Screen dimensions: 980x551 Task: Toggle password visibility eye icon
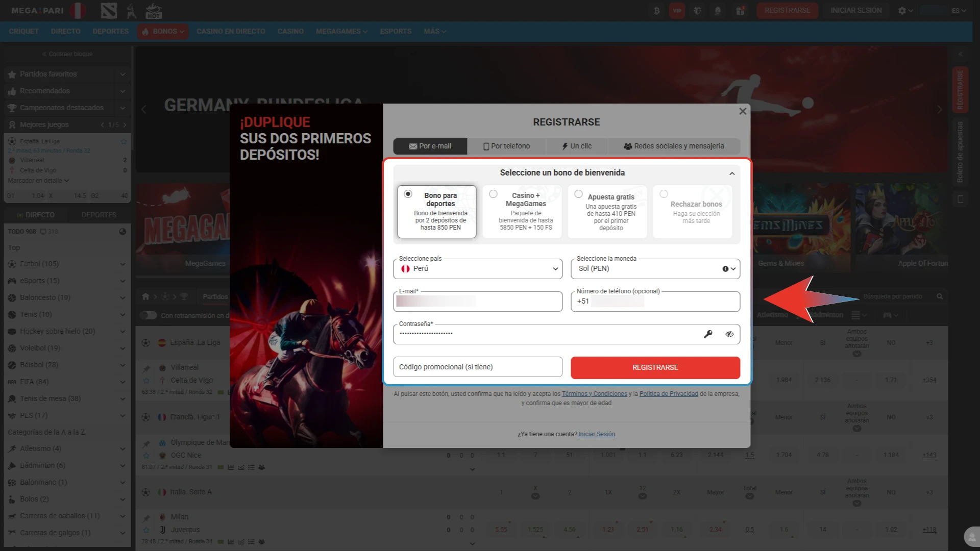coord(729,334)
